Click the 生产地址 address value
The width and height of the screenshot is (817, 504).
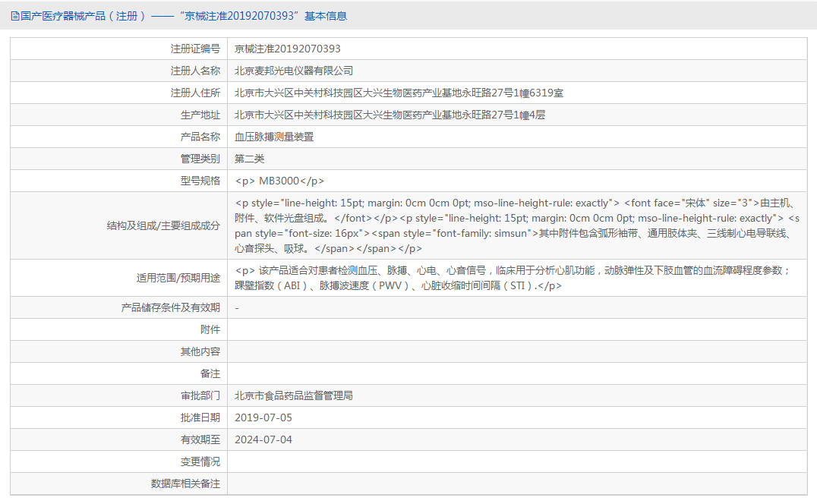coord(390,115)
